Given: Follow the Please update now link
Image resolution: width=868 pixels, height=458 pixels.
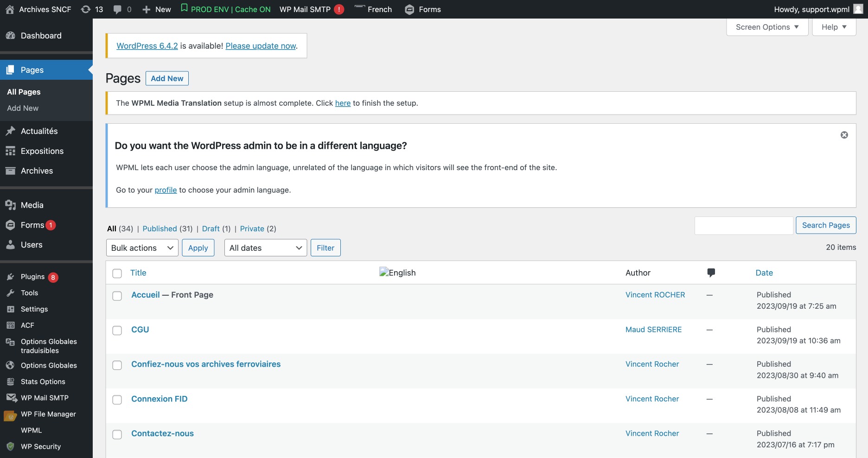Looking at the screenshot, I should (261, 46).
